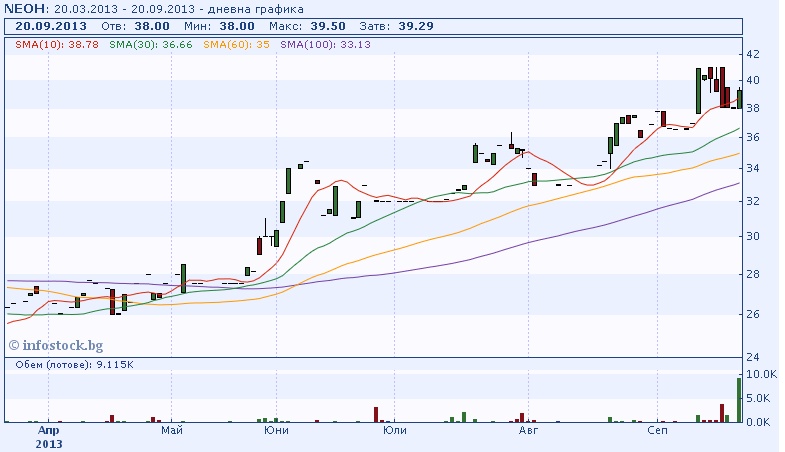Image resolution: width=785 pixels, height=452 pixels.
Task: Click the SMA(100): 33.13 legend label
Action: click(325, 45)
